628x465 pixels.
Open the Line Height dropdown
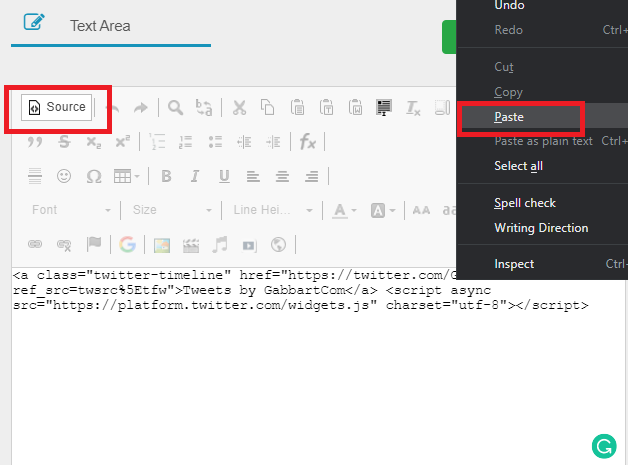pyautogui.click(x=273, y=210)
